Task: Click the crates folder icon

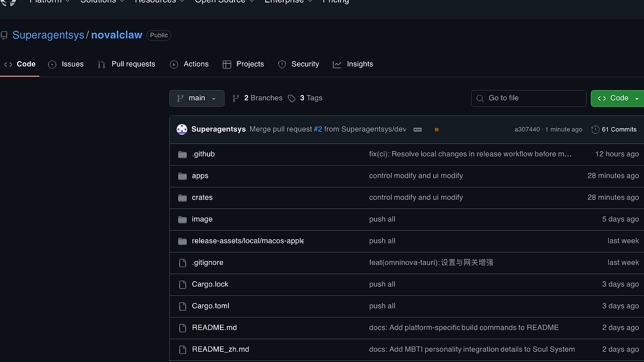Action: click(183, 198)
